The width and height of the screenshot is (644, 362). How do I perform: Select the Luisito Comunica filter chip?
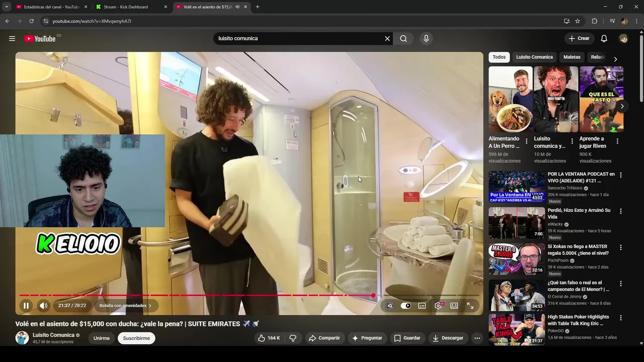tap(534, 57)
